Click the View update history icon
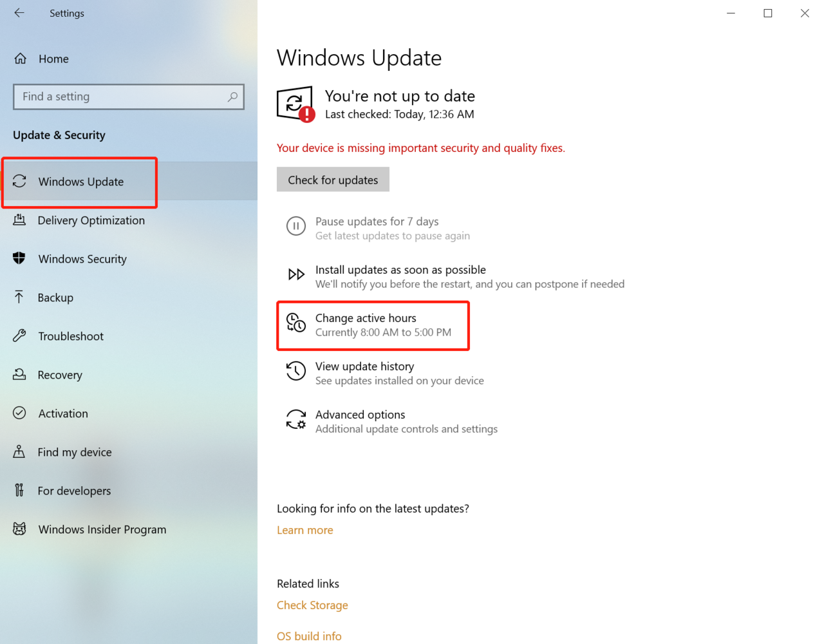The image size is (824, 644). point(295,371)
